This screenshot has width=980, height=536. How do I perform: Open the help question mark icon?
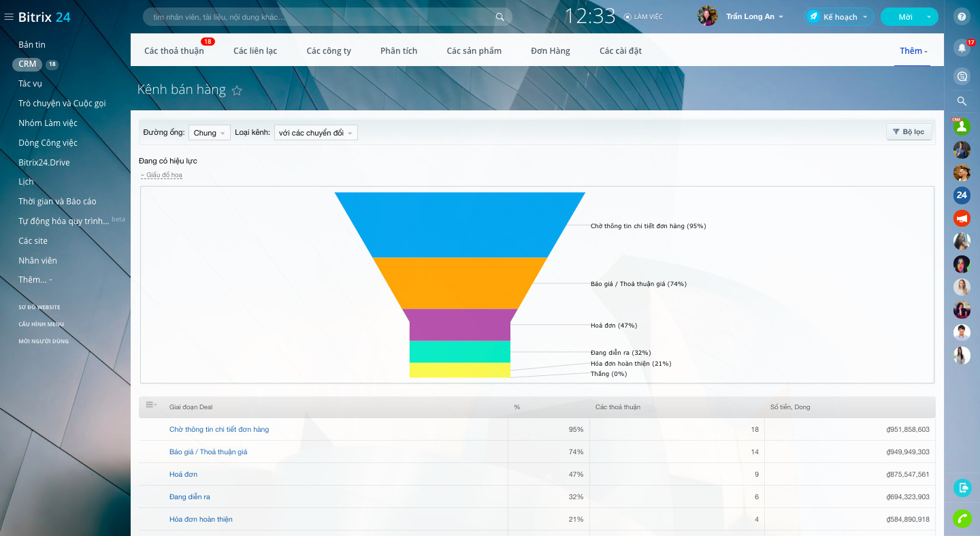click(962, 16)
